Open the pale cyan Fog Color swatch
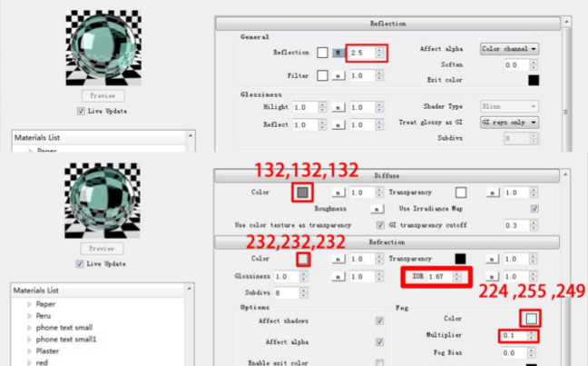 click(532, 319)
